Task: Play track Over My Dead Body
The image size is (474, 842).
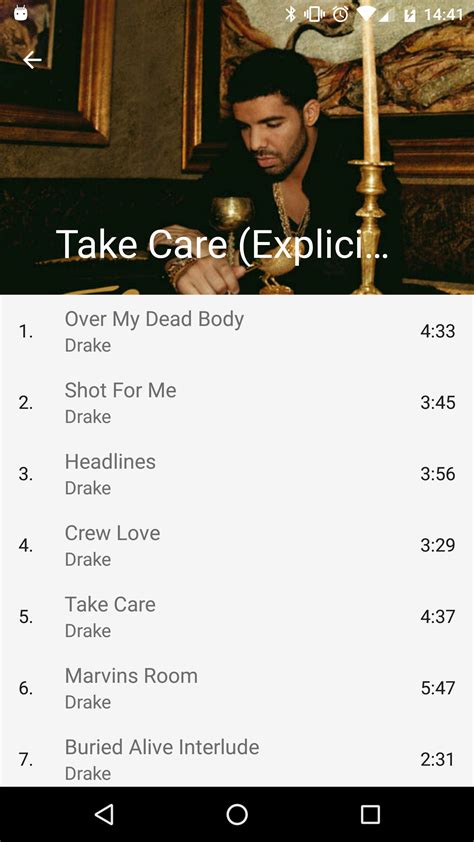Action: [237, 331]
